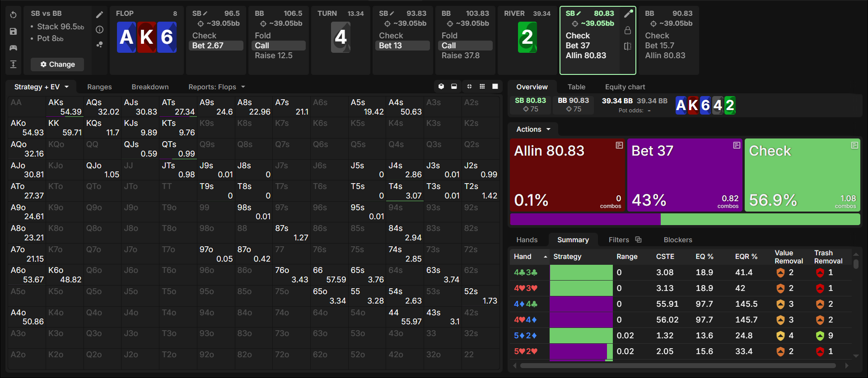Open practice mode with the gamepad icon
The width and height of the screenshot is (868, 378).
pos(13,48)
